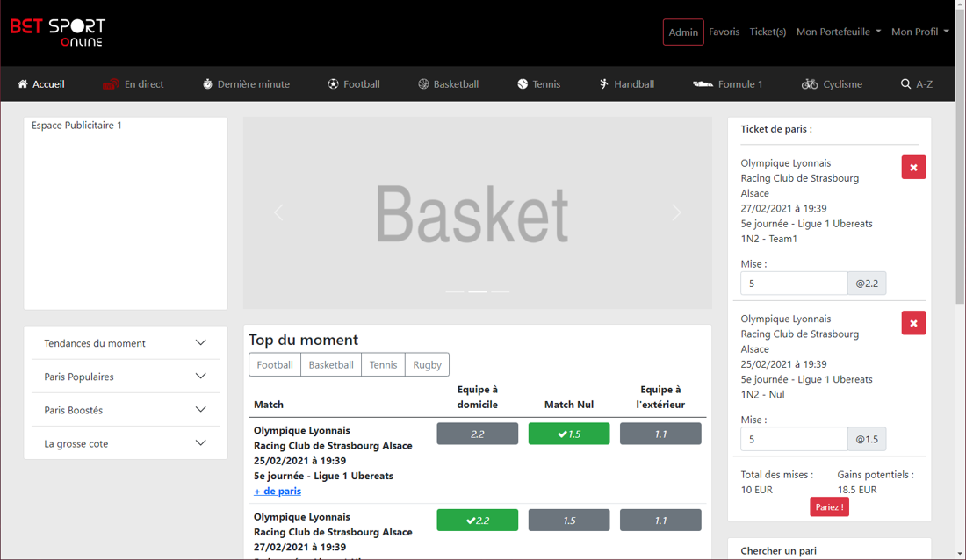This screenshot has height=560, width=966.
Task: Expand La grosse cote panel
Action: (125, 443)
